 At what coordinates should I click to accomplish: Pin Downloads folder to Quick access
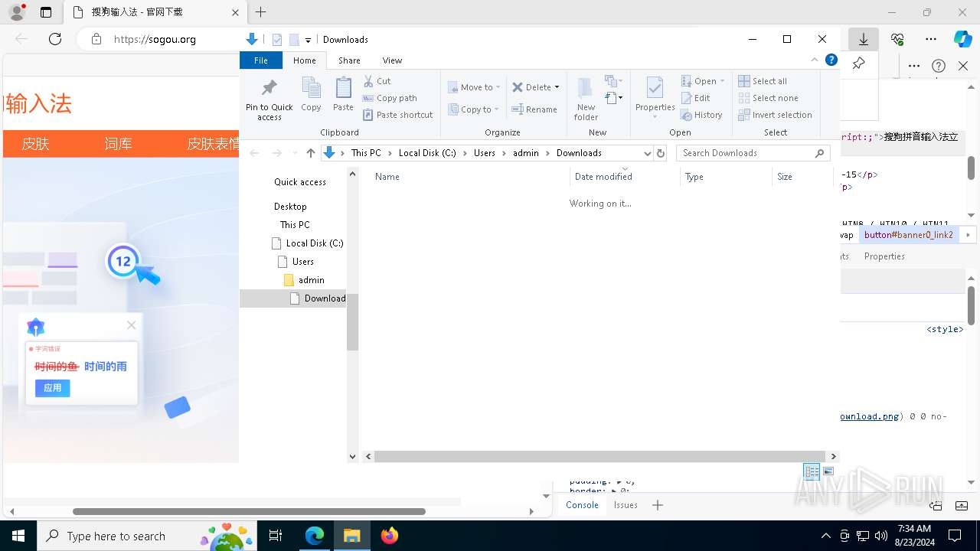[x=269, y=98]
